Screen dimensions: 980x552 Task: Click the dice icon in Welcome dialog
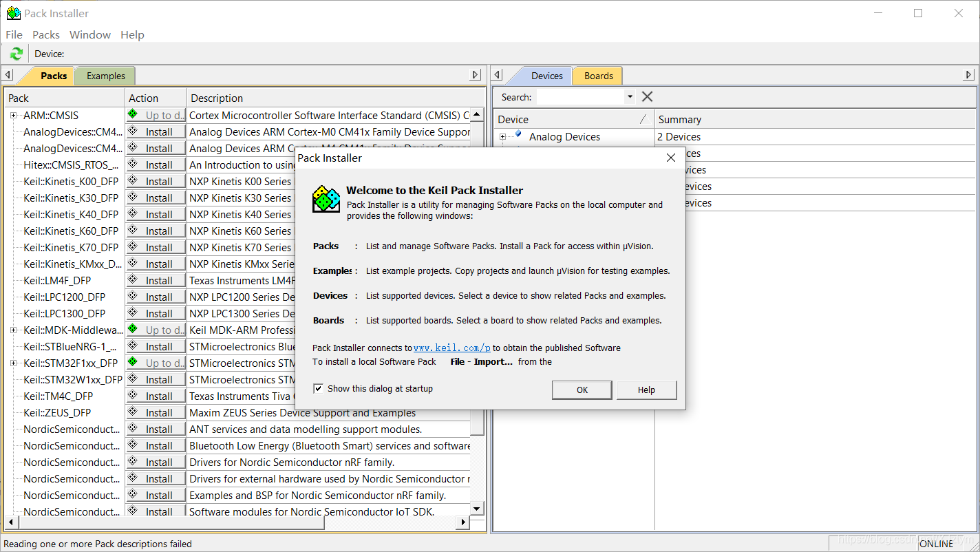click(x=326, y=198)
